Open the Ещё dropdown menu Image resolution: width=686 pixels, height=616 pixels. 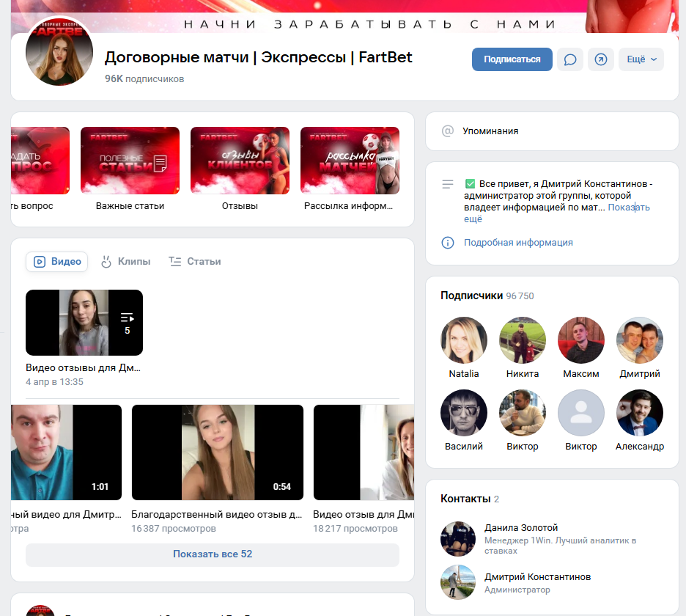click(x=641, y=59)
